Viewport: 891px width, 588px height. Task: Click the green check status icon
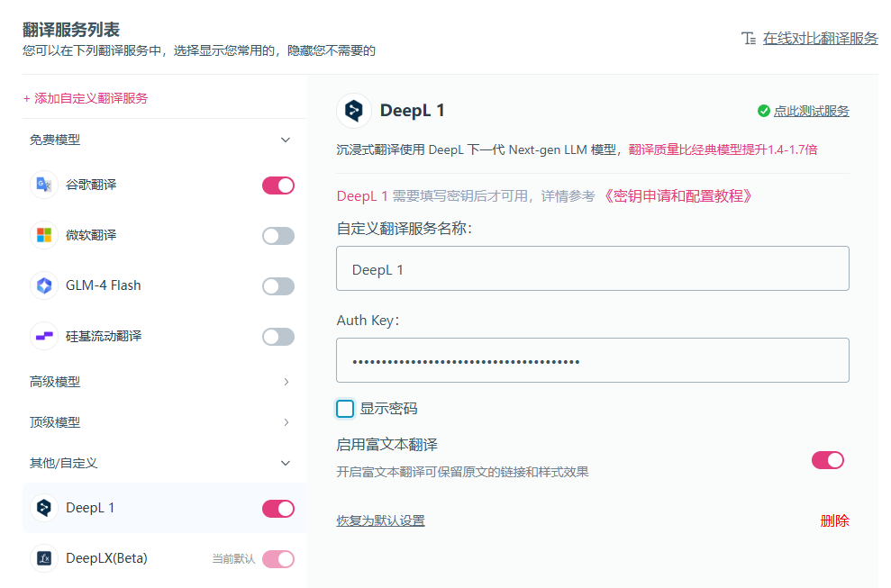[764, 111]
